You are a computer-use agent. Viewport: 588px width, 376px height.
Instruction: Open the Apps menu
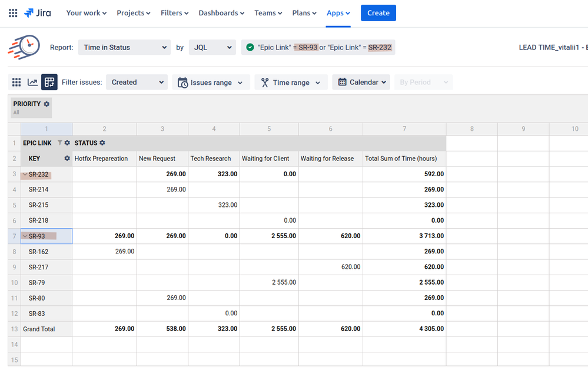point(338,13)
